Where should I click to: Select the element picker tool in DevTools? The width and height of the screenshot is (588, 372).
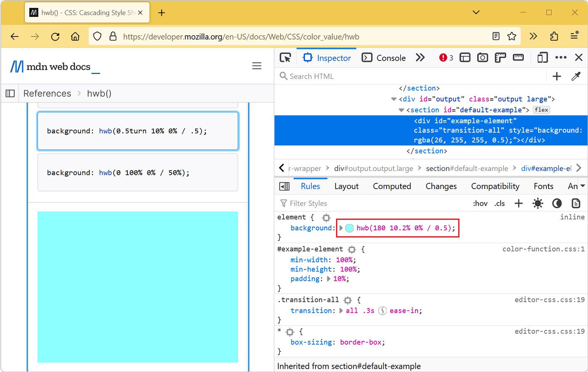point(286,58)
